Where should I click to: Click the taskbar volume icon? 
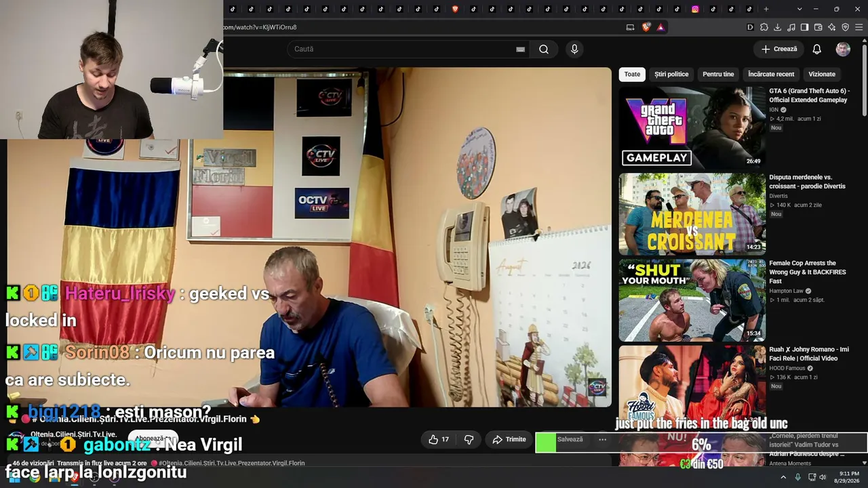tap(823, 477)
